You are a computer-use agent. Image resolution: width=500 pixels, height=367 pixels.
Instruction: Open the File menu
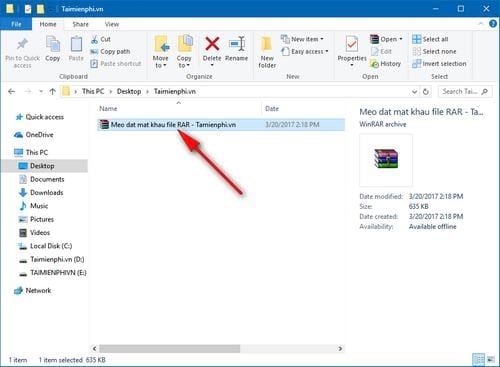(16, 24)
